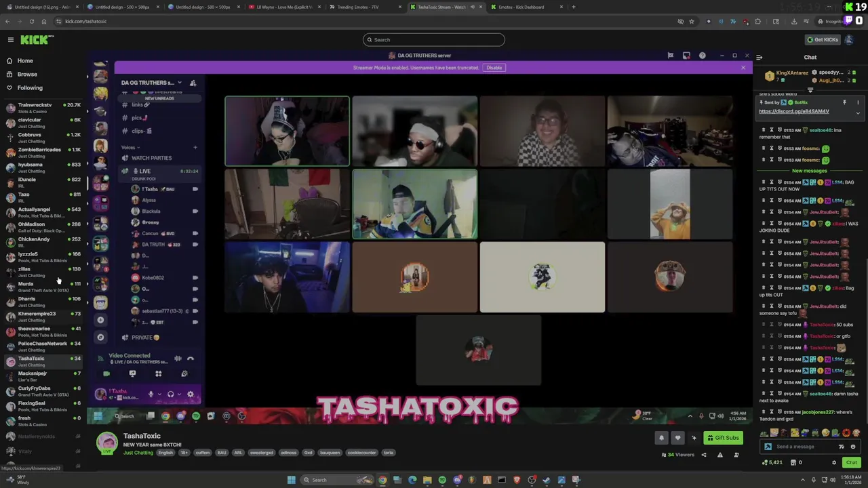Click Add a Server plus icon
The width and height of the screenshot is (868, 488).
click(100, 320)
